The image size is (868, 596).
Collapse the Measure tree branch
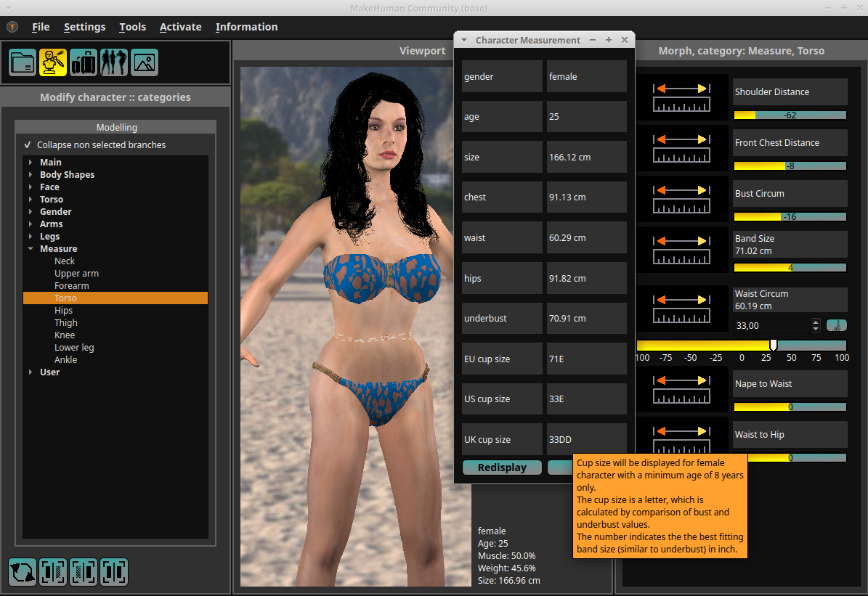click(31, 249)
